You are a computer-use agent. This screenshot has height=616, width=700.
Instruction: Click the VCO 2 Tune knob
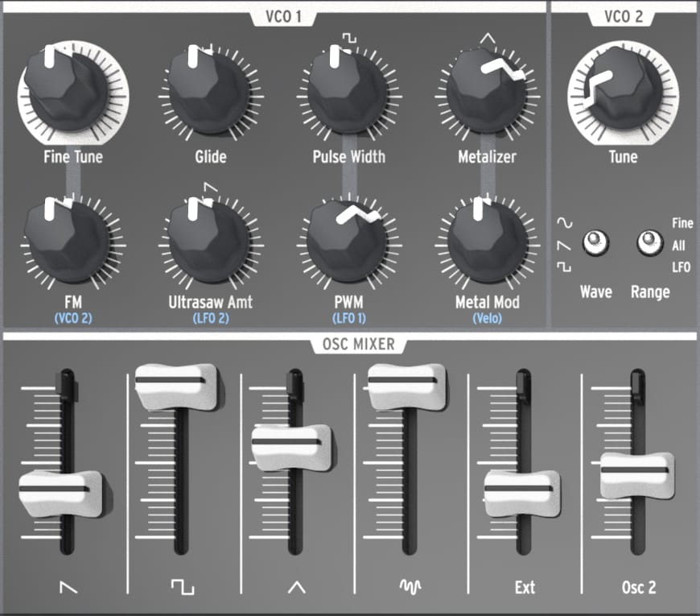pyautogui.click(x=622, y=89)
